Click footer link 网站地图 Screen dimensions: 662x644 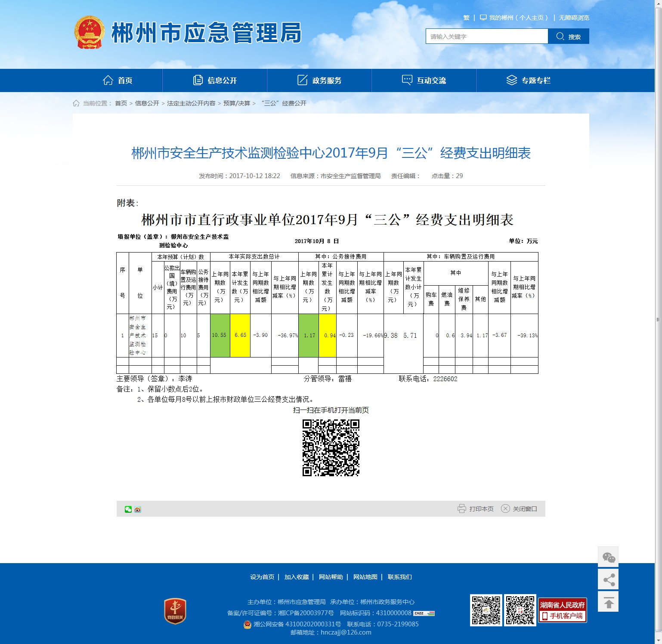365,577
